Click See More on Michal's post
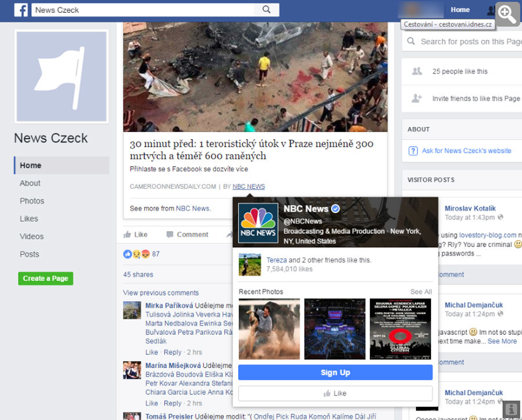The height and width of the screenshot is (420, 522). [x=502, y=341]
